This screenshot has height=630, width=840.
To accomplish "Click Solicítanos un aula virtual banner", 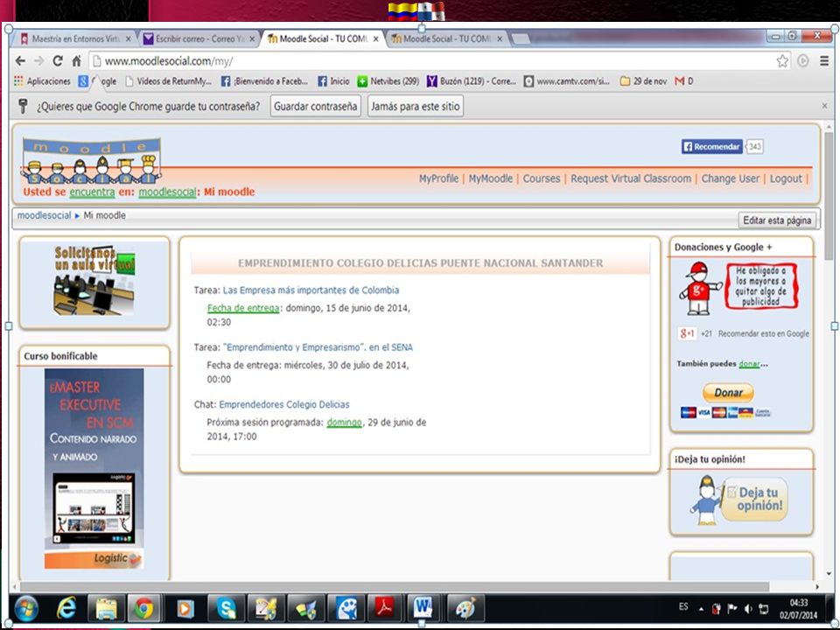I will tap(94, 280).
